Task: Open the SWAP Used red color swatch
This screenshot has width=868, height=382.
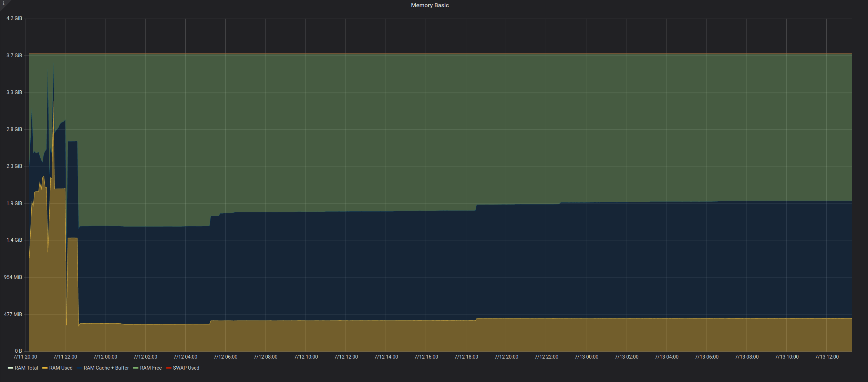Action: [x=169, y=368]
